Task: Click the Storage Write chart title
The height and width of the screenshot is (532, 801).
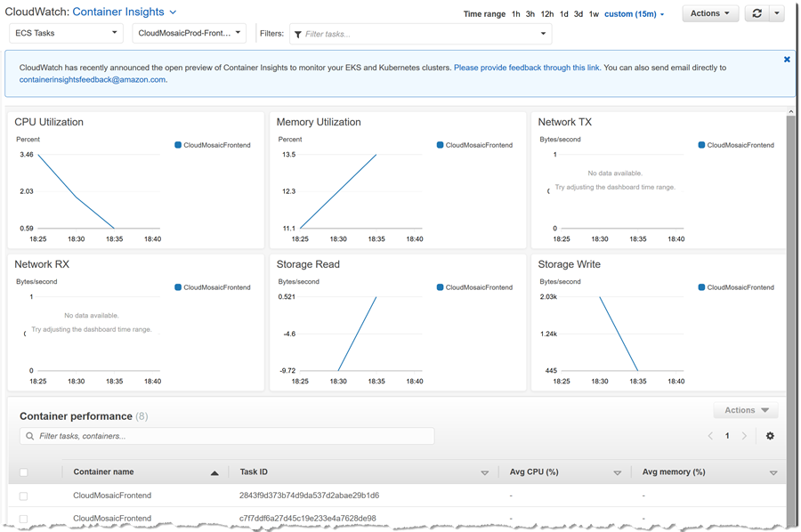Action: [569, 264]
